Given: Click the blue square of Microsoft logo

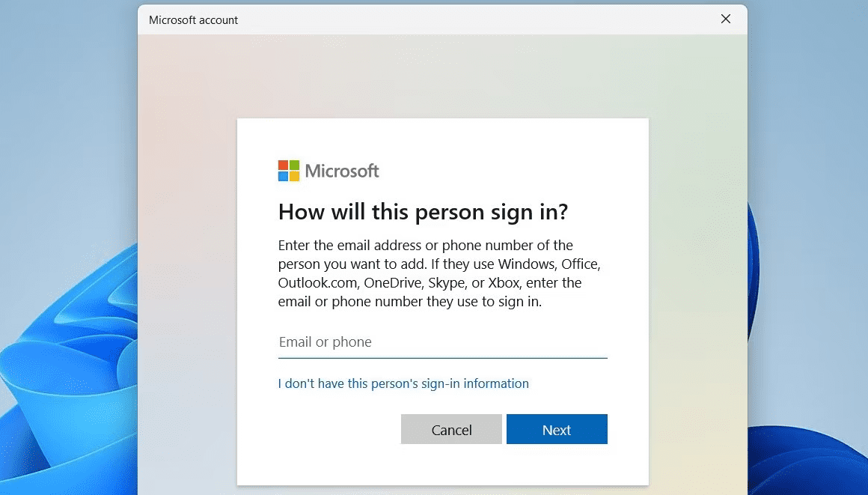Looking at the screenshot, I should [283, 176].
